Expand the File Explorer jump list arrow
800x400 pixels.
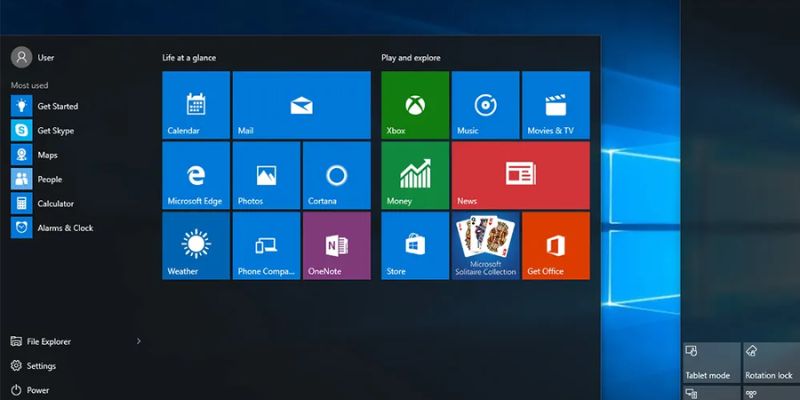tap(138, 342)
